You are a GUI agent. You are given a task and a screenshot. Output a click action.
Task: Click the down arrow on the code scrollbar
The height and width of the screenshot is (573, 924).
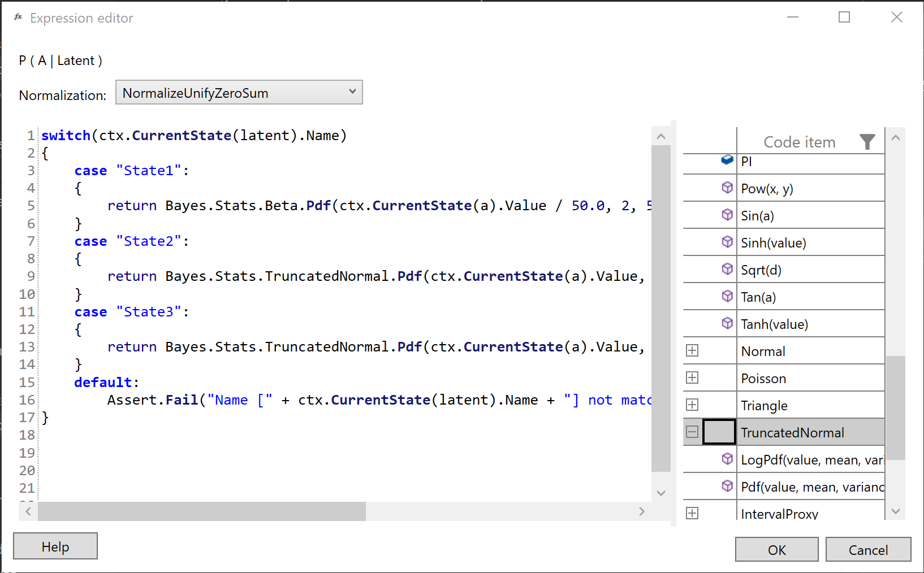click(x=660, y=493)
